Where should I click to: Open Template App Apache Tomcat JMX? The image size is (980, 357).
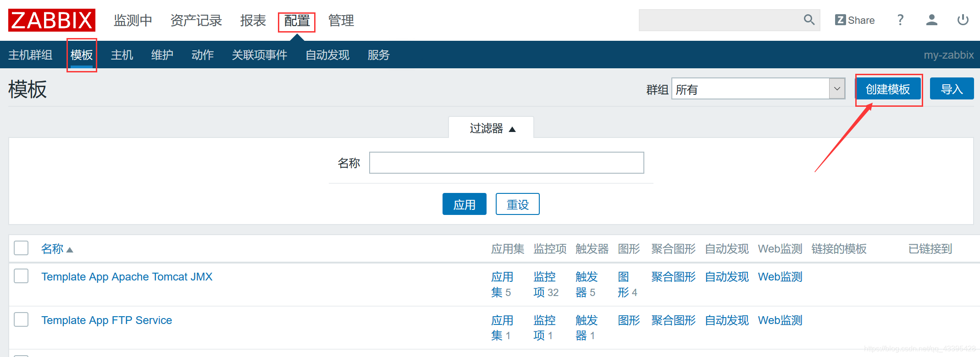pos(127,277)
